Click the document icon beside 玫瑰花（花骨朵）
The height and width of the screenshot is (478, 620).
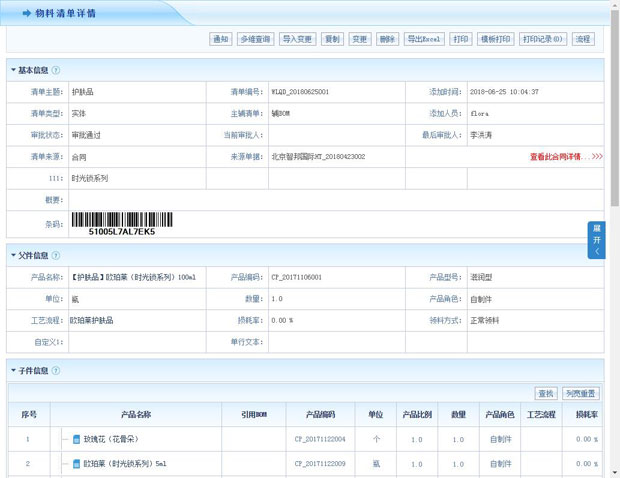(76, 439)
